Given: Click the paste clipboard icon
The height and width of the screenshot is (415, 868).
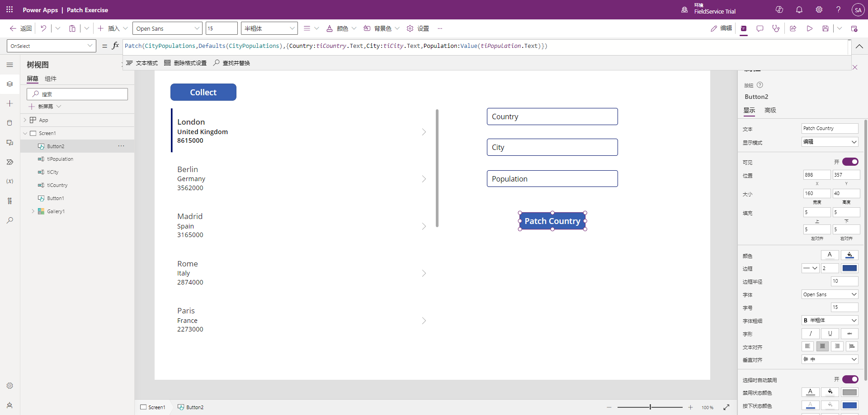Looking at the screenshot, I should 72,28.
